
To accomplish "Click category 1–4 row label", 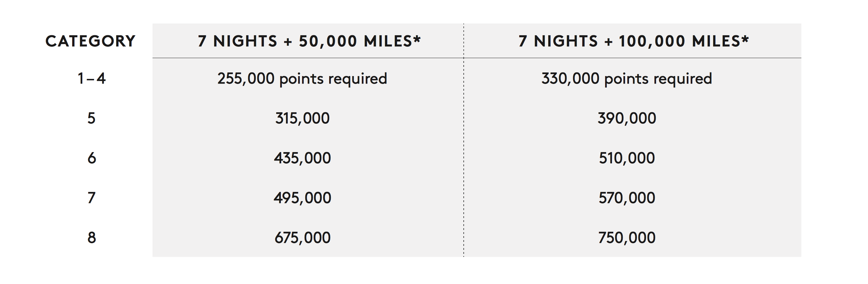I will [x=92, y=78].
